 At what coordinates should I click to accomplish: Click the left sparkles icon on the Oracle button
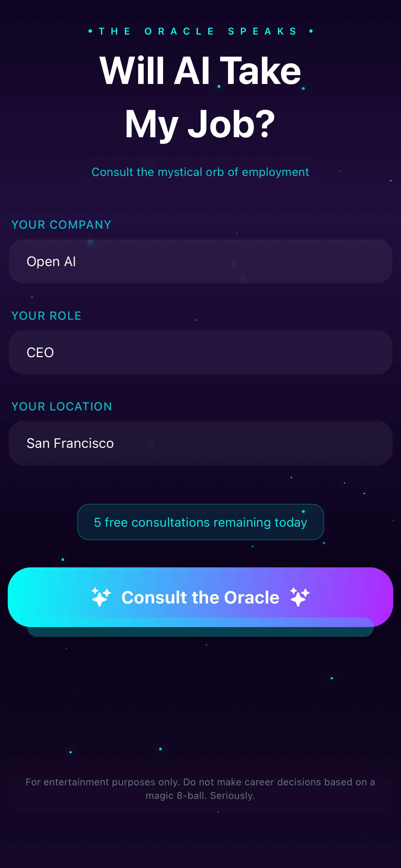[101, 597]
